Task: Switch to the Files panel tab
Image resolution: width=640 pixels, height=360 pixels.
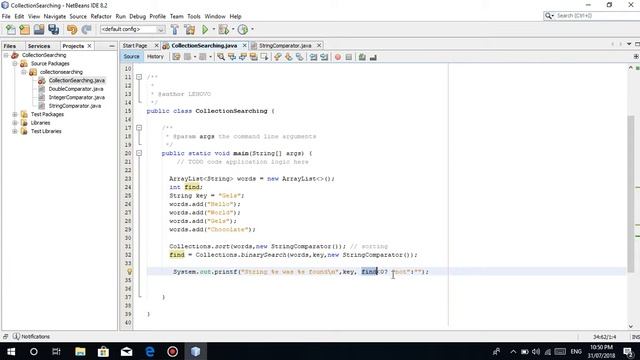Action: (x=10, y=46)
